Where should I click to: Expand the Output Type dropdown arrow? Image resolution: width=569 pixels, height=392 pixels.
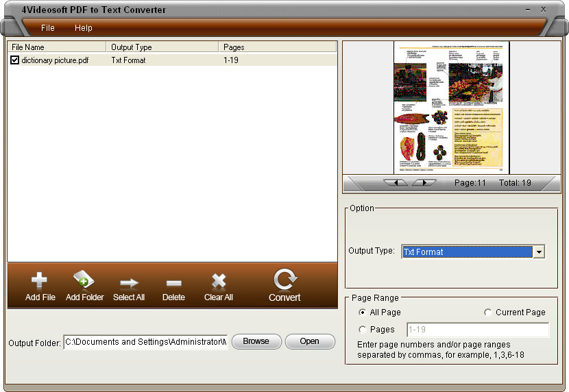click(x=539, y=252)
